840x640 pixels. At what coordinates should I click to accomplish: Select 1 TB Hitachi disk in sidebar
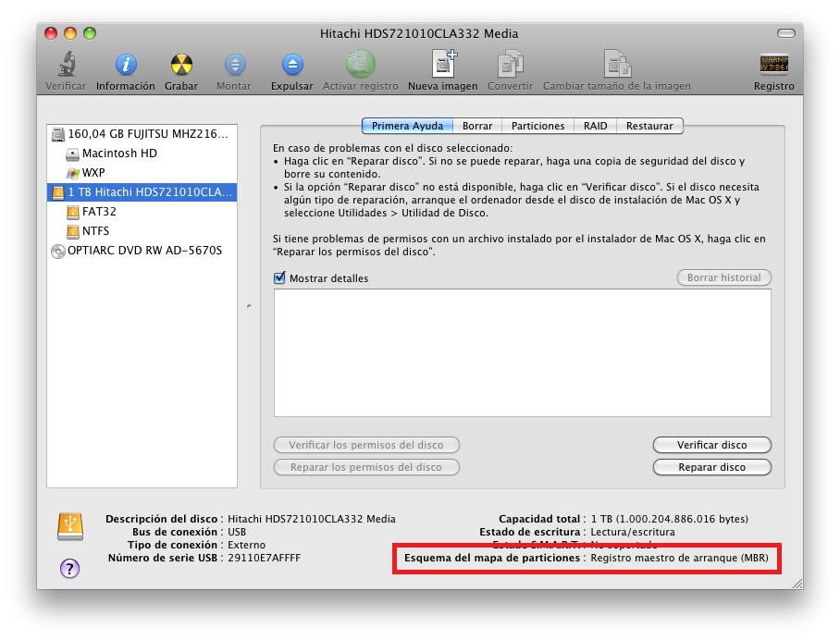pyautogui.click(x=142, y=191)
